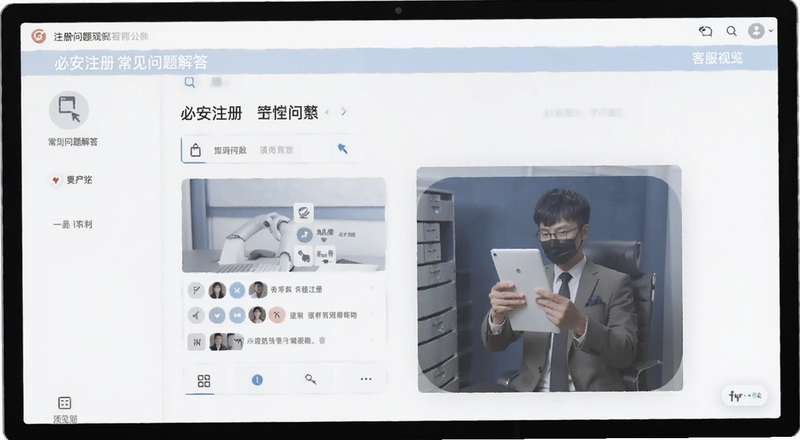The height and width of the screenshot is (440, 800).
Task: Click the grid panel icon at sidebar bottom
Action: coord(64,403)
